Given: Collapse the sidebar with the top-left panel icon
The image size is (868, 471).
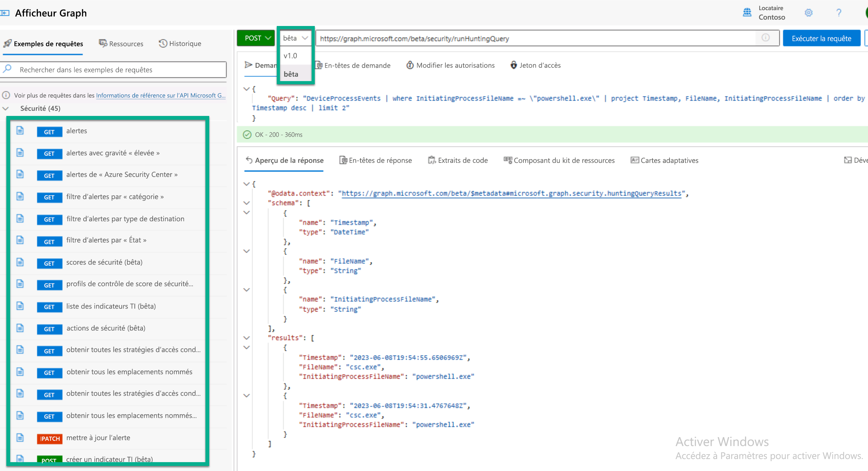Looking at the screenshot, I should pyautogui.click(x=5, y=13).
